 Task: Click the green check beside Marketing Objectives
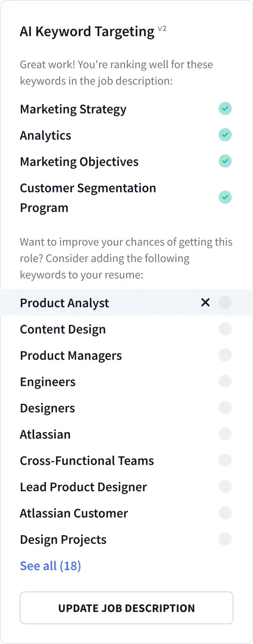click(225, 161)
